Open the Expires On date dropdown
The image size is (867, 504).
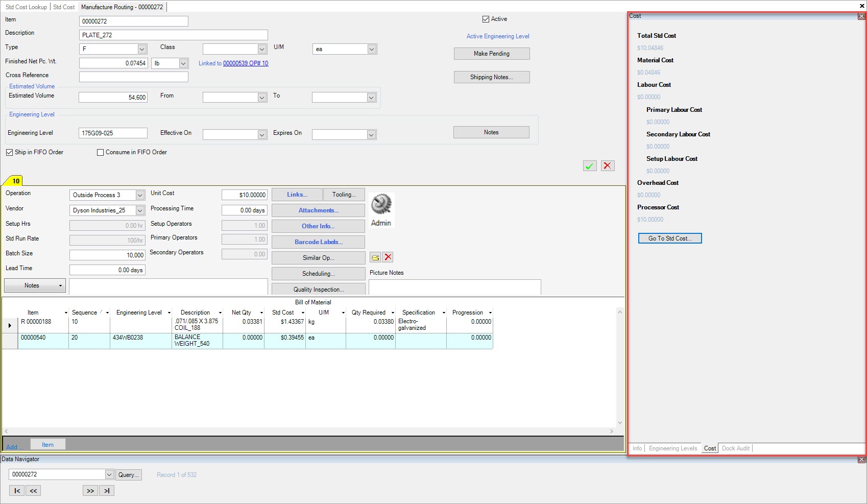tap(371, 135)
